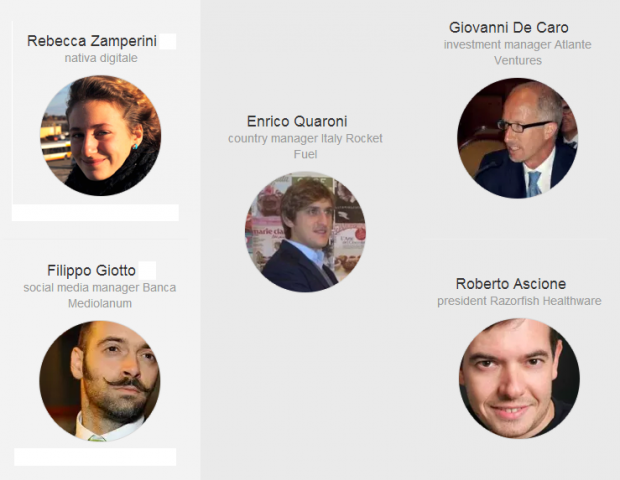Click Giovanni De Caro's profile picture

tap(518, 138)
